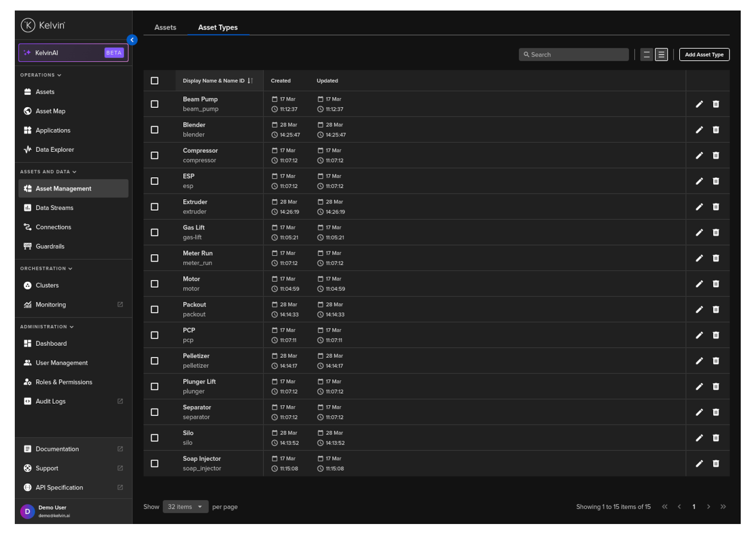Screen dimensions: 756x535
Task: Open Data Explorer from the sidebar
Action: coord(54,150)
